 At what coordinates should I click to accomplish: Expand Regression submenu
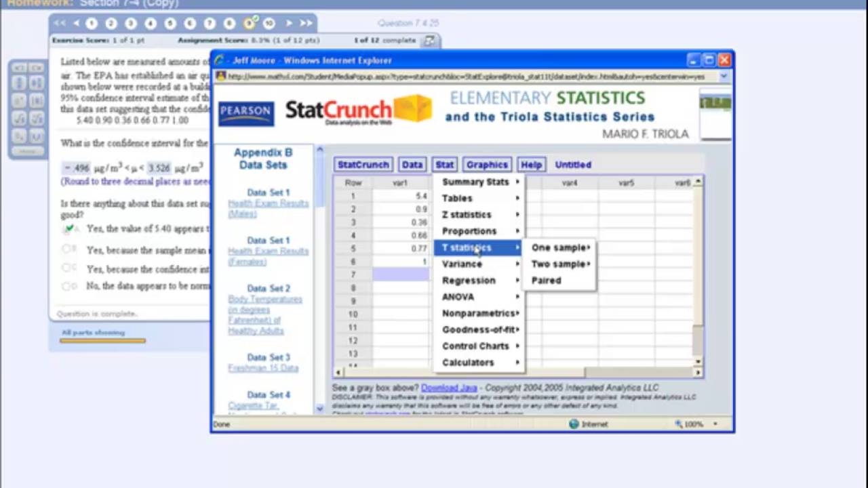[479, 281]
